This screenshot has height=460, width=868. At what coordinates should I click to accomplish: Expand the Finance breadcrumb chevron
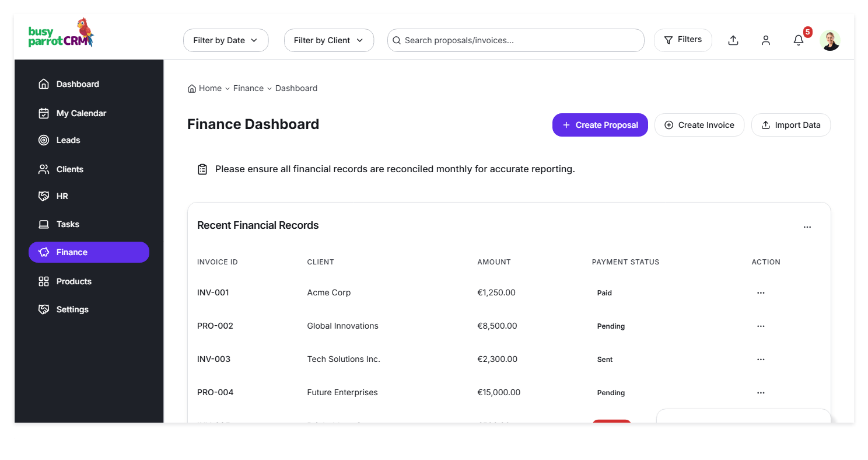click(x=269, y=89)
